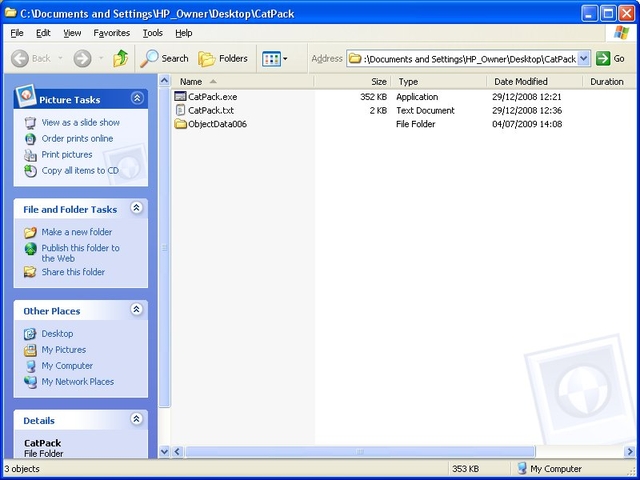Viewport: 640px width, 480px height.
Task: Sort by the Name column header
Action: [x=242, y=82]
